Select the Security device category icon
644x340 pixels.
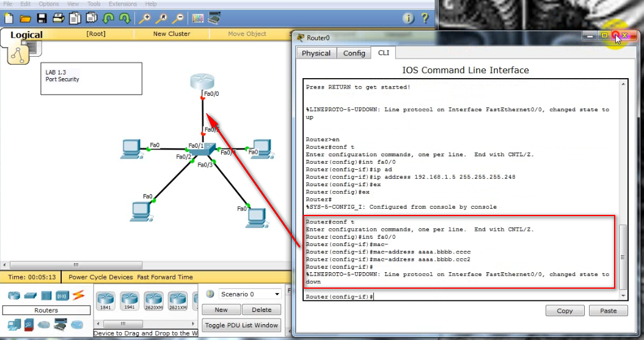pos(29,325)
